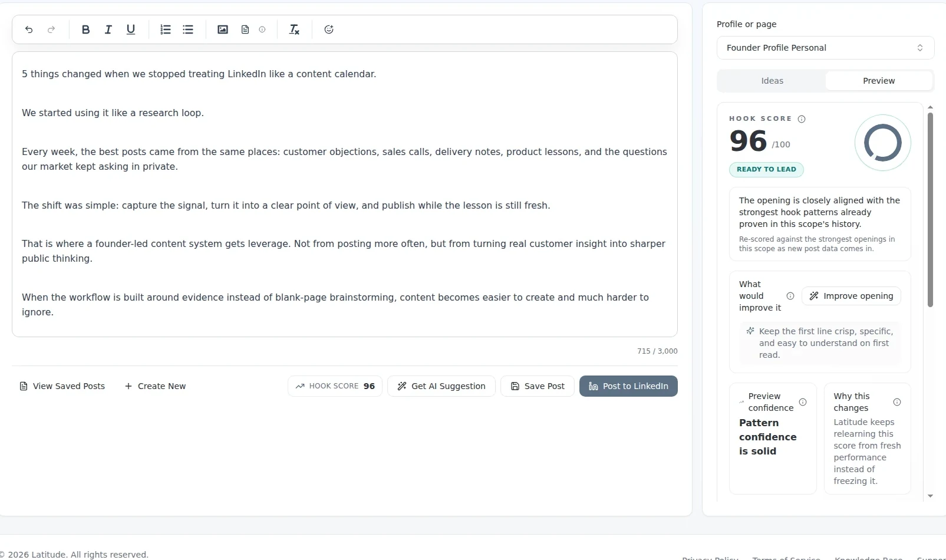
Task: Click the HOOK SCORE 96 button
Action: click(335, 386)
